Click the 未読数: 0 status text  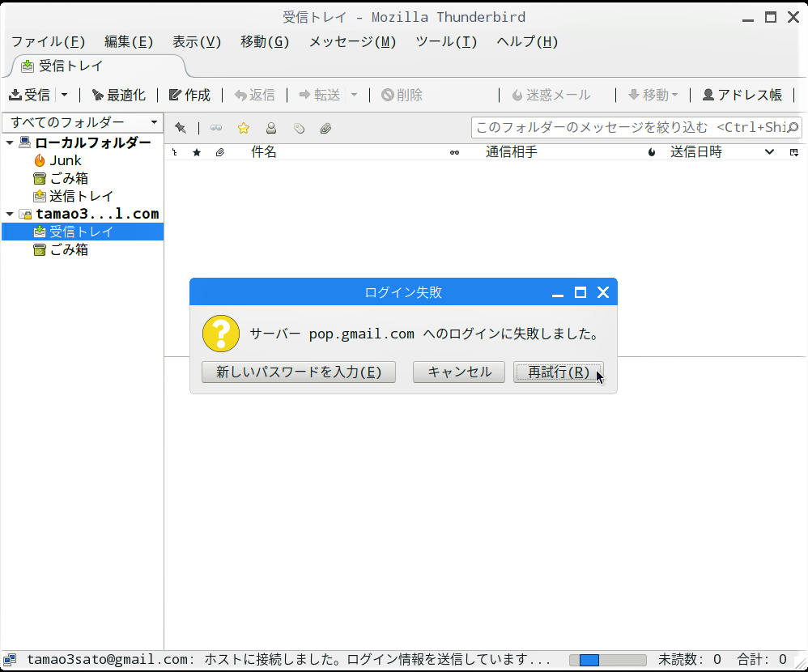click(690, 660)
